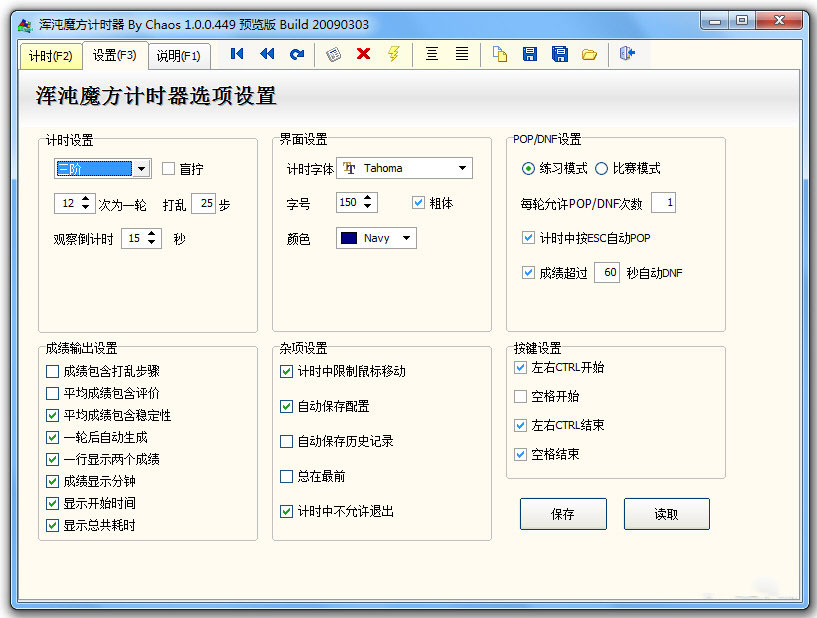Open the 三阶 puzzle type dropdown

[x=141, y=169]
